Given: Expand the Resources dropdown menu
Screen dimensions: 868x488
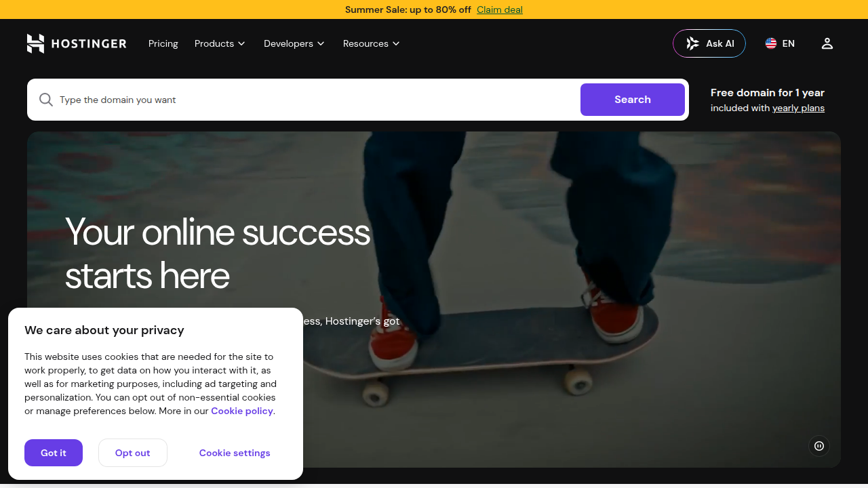Looking at the screenshot, I should pyautogui.click(x=372, y=43).
